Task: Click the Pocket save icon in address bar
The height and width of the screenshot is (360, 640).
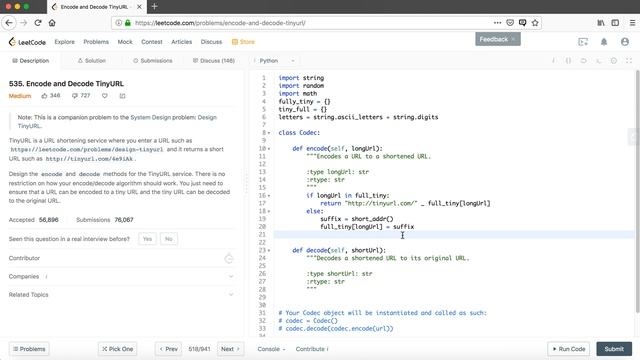Action: click(x=510, y=23)
